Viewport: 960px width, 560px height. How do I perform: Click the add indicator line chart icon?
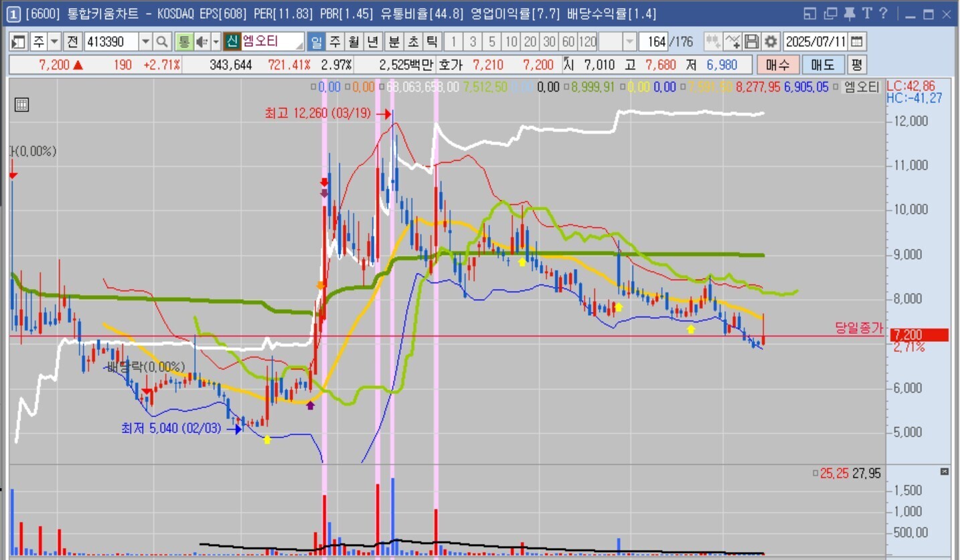click(x=732, y=42)
